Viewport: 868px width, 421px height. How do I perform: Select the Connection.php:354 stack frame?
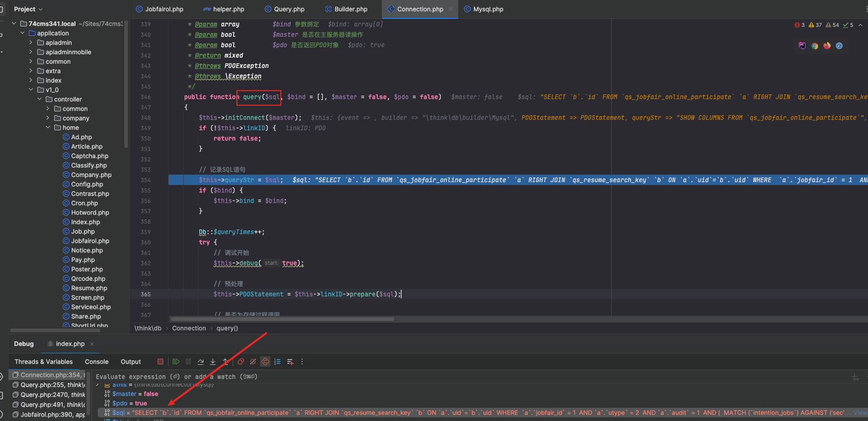pyautogui.click(x=49, y=375)
